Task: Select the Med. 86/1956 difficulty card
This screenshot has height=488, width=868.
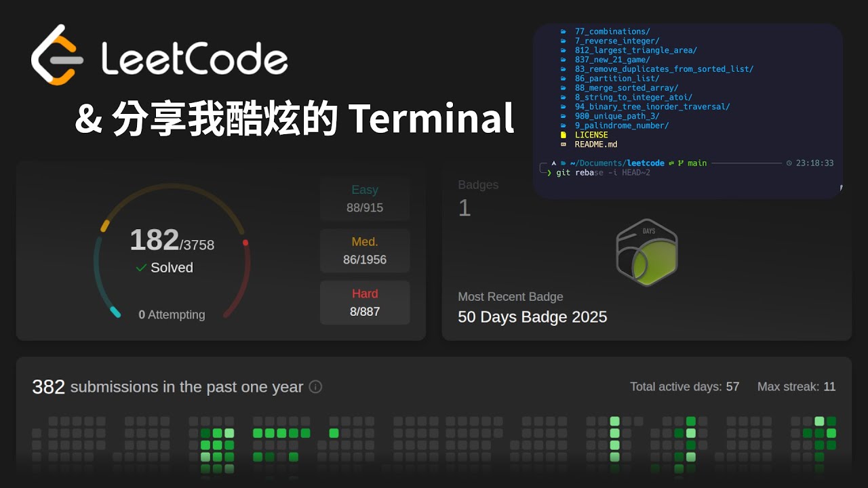Action: (x=365, y=251)
